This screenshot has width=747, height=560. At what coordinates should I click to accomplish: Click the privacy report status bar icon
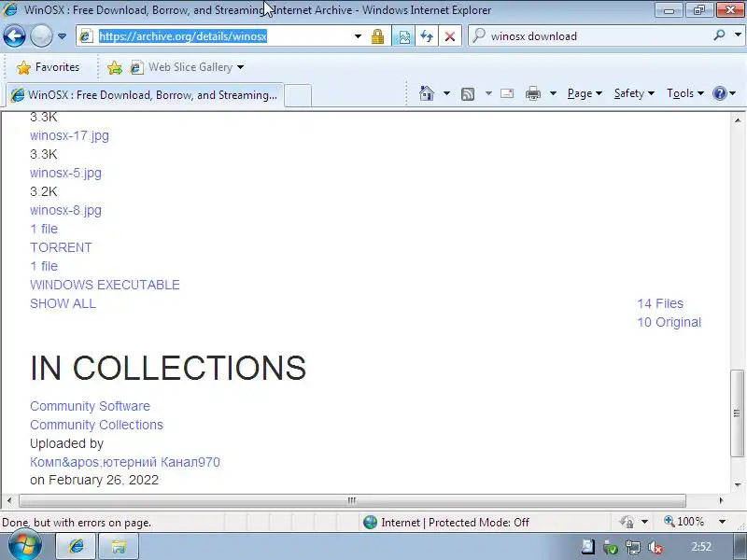(627, 522)
